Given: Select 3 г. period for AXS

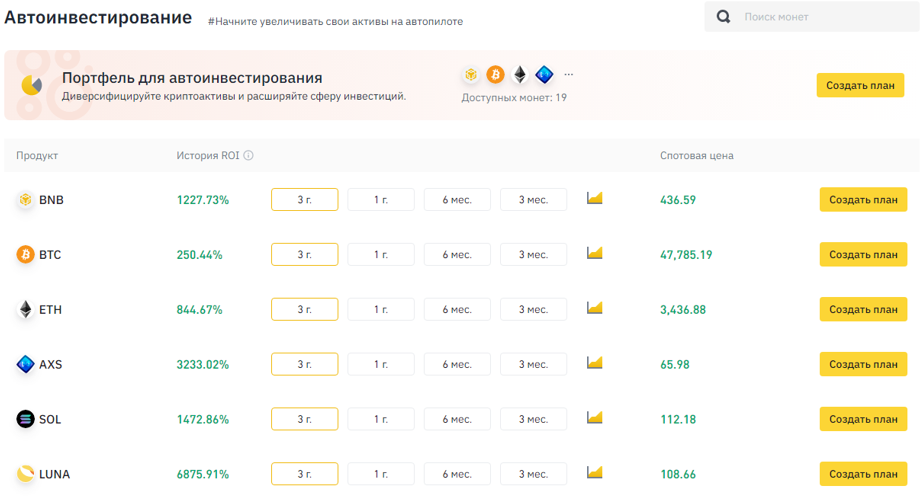Looking at the screenshot, I should pyautogui.click(x=304, y=364).
